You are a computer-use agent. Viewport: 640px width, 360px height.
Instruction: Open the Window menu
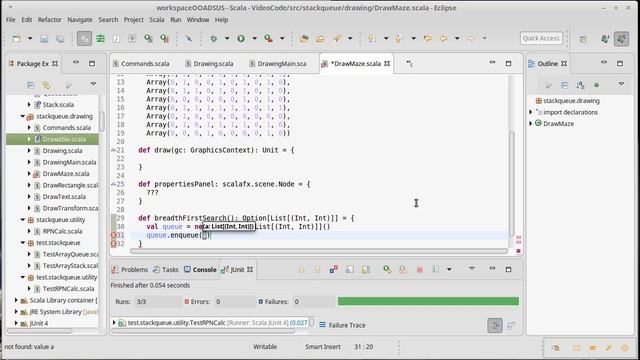(198, 20)
